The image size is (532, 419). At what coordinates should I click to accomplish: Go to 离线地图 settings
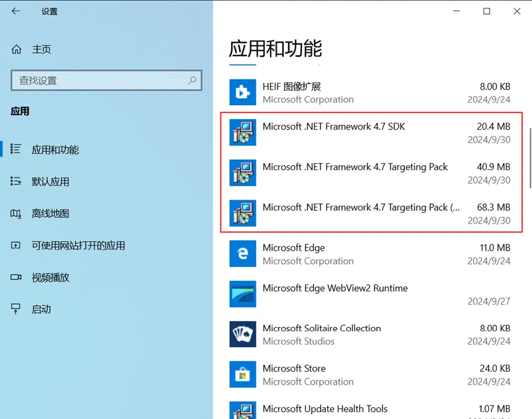50,214
